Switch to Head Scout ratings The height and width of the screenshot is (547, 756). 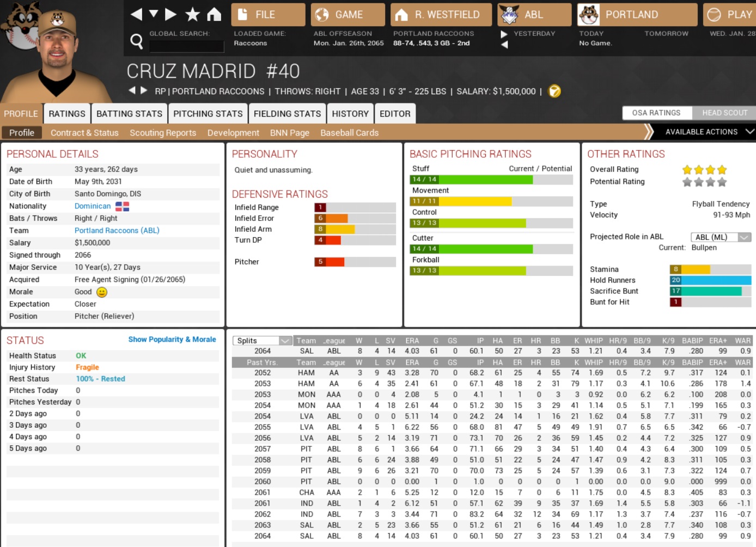click(724, 113)
